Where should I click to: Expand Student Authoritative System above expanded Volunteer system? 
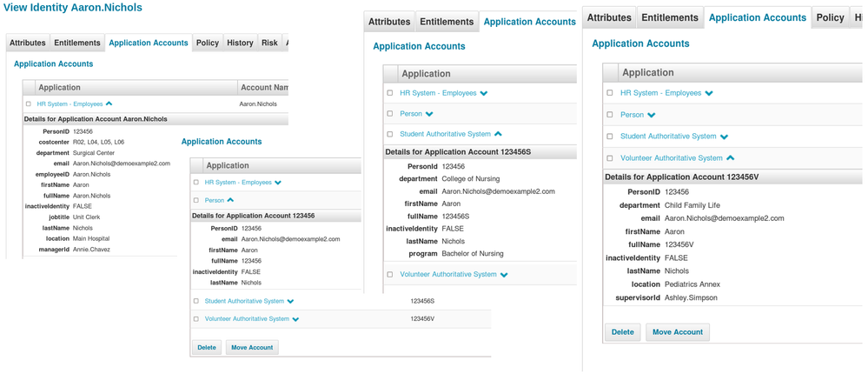724,137
